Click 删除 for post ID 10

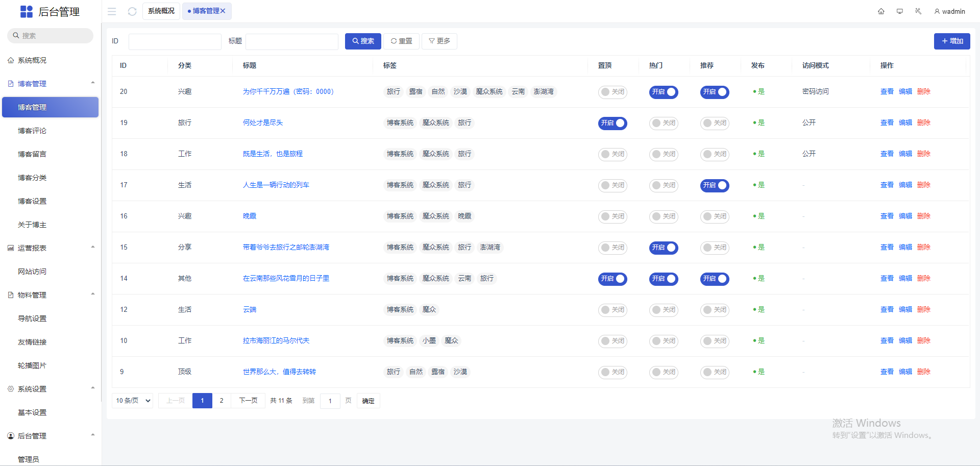(x=924, y=341)
